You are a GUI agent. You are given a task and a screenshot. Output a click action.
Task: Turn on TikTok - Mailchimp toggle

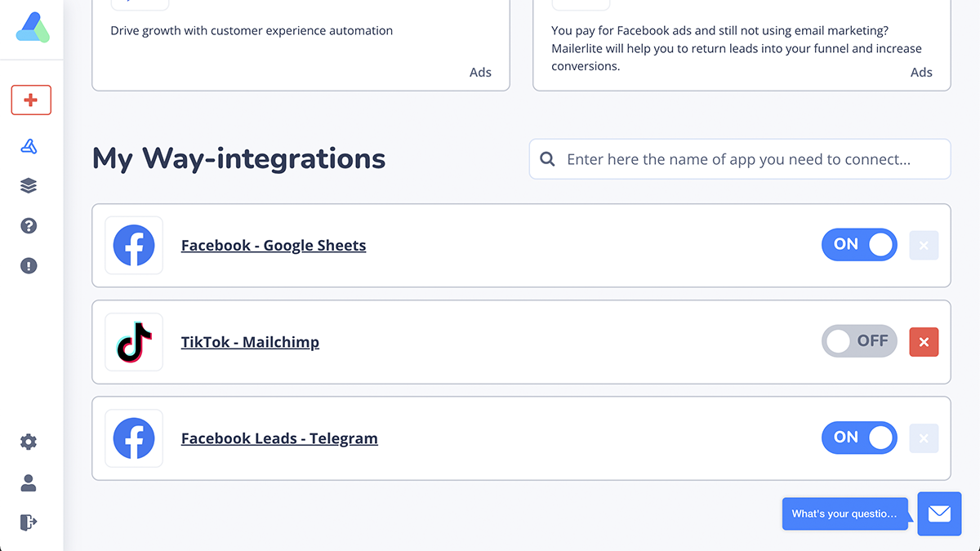(859, 341)
